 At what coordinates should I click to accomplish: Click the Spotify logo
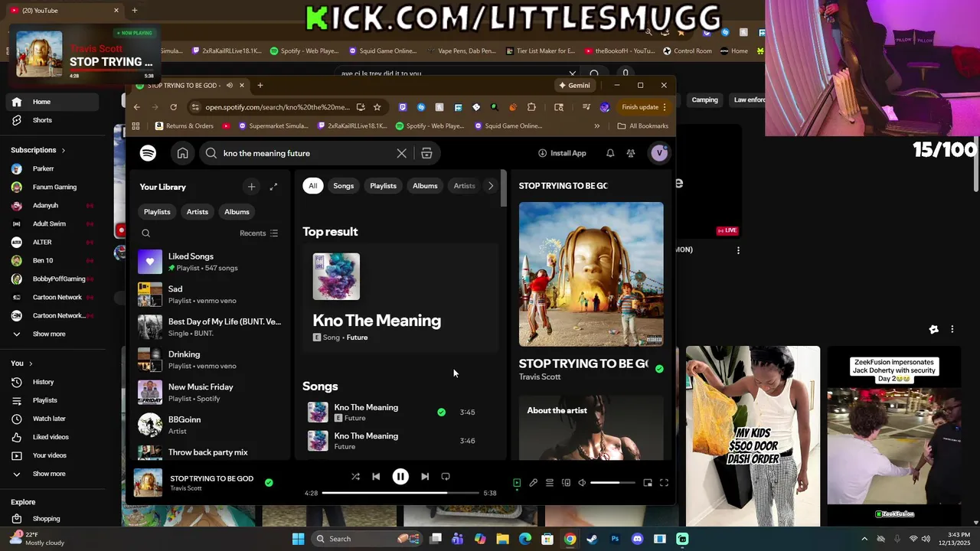tap(148, 153)
